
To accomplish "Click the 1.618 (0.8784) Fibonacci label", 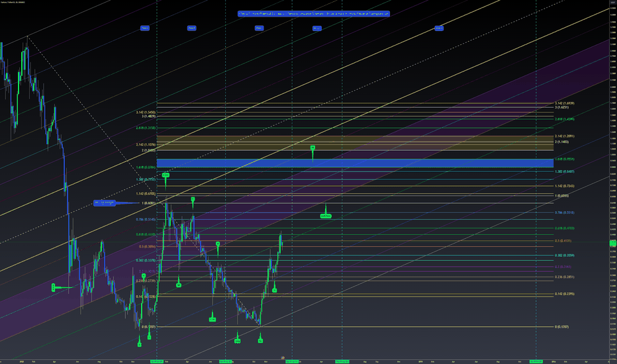I will [146, 167].
